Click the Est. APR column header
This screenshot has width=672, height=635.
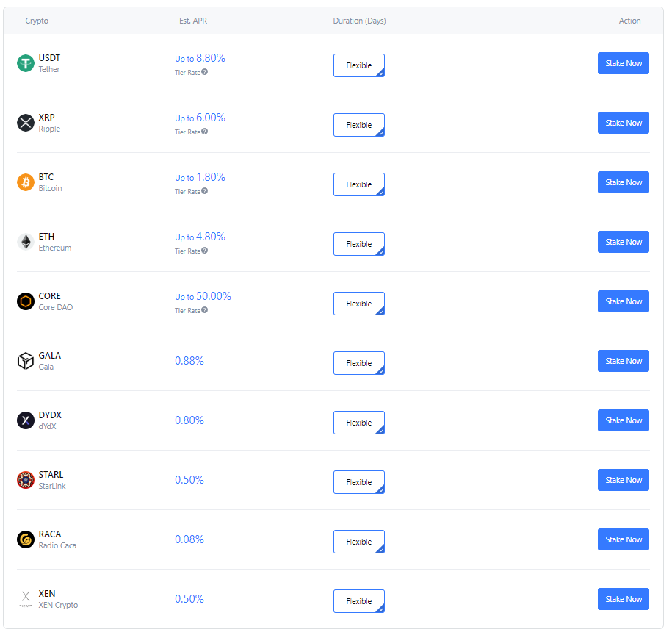click(193, 21)
